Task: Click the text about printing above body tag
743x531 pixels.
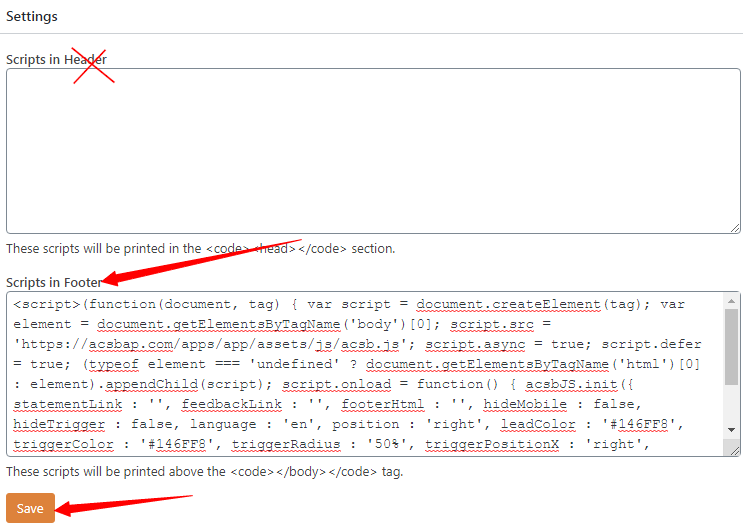Action: click(x=205, y=472)
